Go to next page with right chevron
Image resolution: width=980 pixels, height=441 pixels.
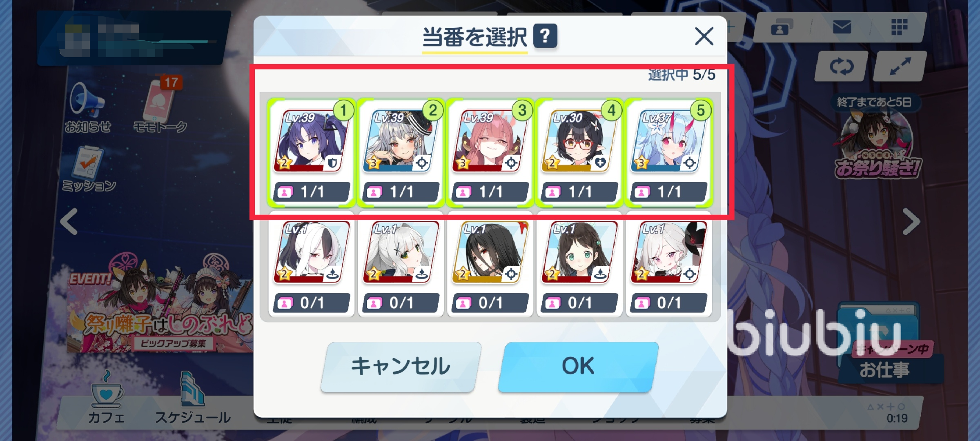point(911,222)
